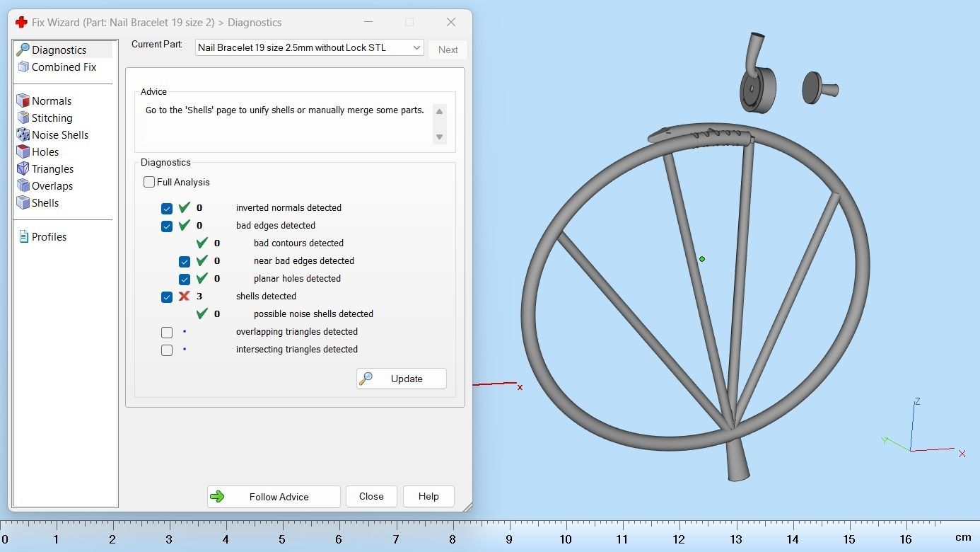Click the Update button

pyautogui.click(x=402, y=379)
